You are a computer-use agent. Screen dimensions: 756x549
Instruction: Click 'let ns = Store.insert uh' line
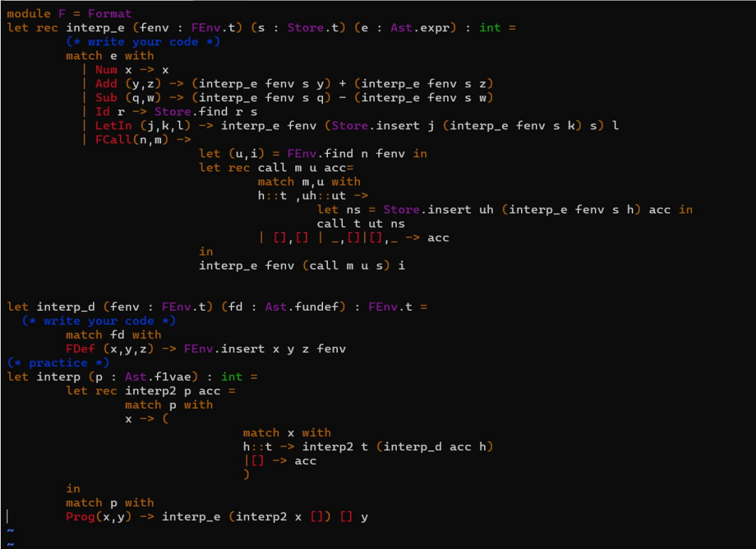(x=505, y=209)
